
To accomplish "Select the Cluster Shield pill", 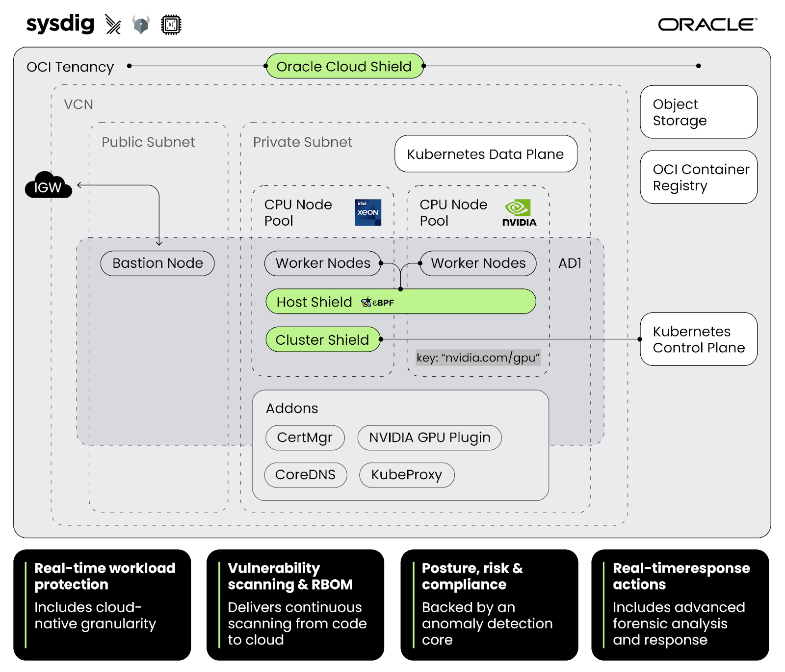I will 323,339.
